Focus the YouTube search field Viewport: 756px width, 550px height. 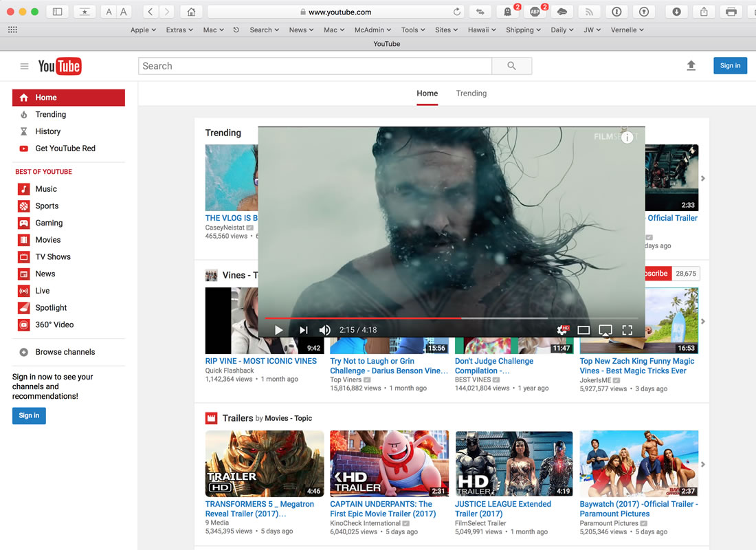(x=315, y=66)
